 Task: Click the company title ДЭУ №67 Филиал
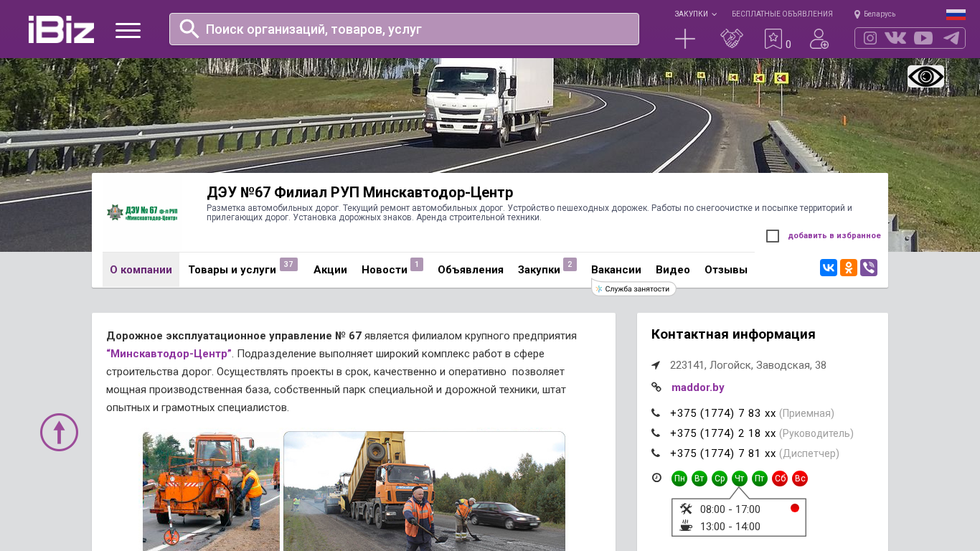360,192
